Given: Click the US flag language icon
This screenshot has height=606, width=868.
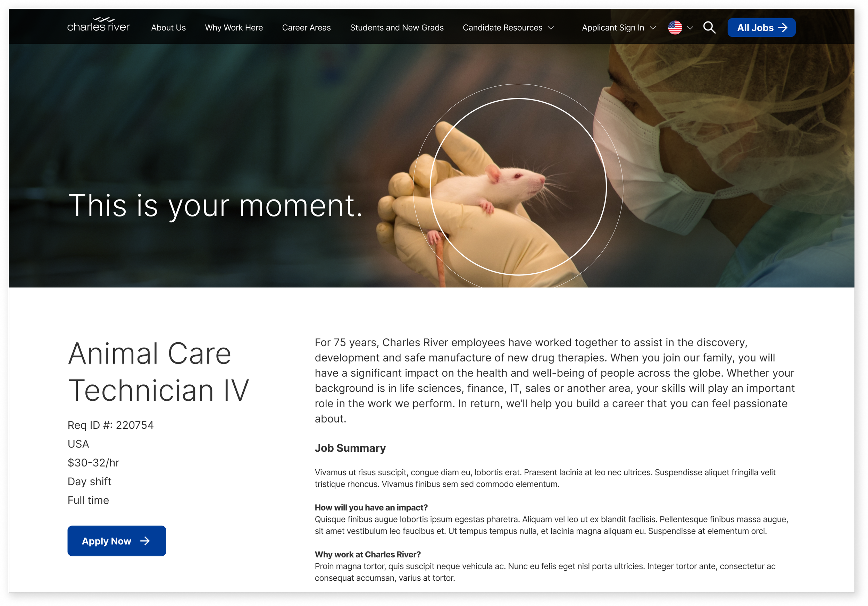Looking at the screenshot, I should click(675, 28).
